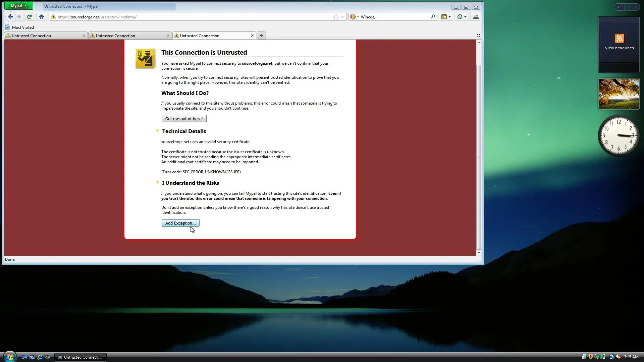Open Most Visited bookmarks folder
Image resolution: width=644 pixels, height=362 pixels.
pos(20,27)
